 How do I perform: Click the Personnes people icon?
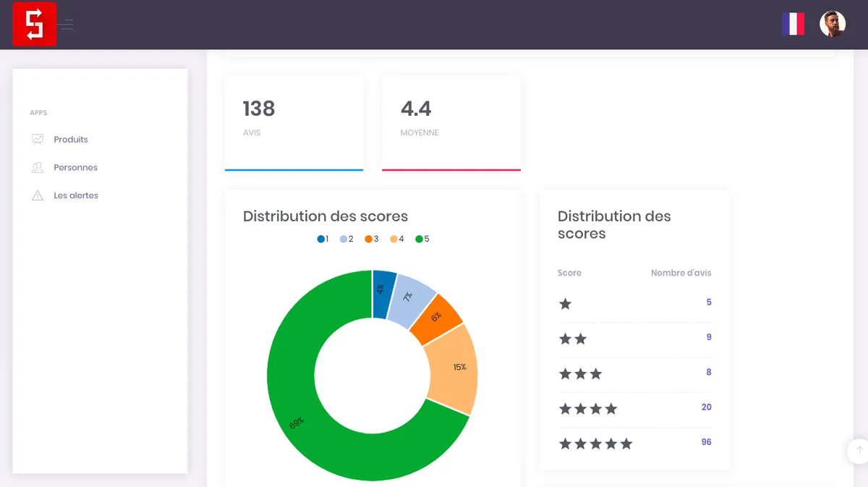click(36, 167)
